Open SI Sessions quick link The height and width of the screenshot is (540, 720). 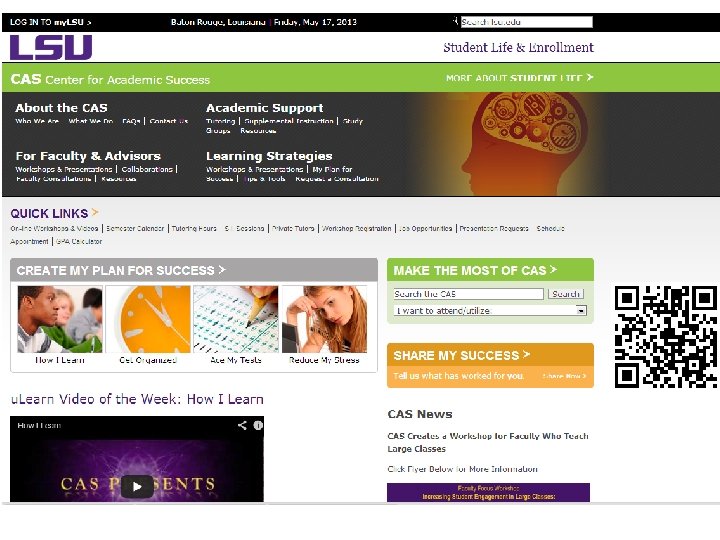click(244, 228)
